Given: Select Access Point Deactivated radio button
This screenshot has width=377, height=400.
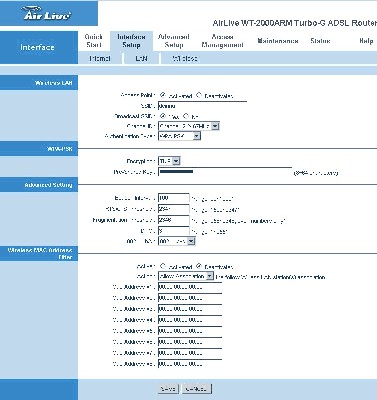Looking at the screenshot, I should pos(199,95).
